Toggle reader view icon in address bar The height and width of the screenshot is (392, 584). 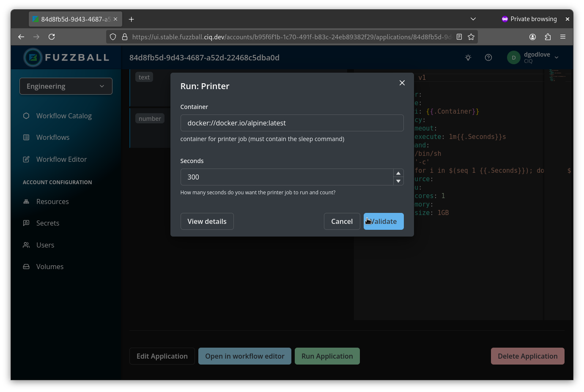(459, 37)
